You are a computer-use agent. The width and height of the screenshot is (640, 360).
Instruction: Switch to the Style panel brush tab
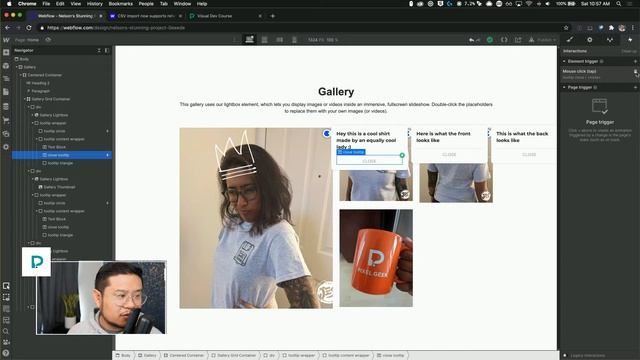pos(570,40)
